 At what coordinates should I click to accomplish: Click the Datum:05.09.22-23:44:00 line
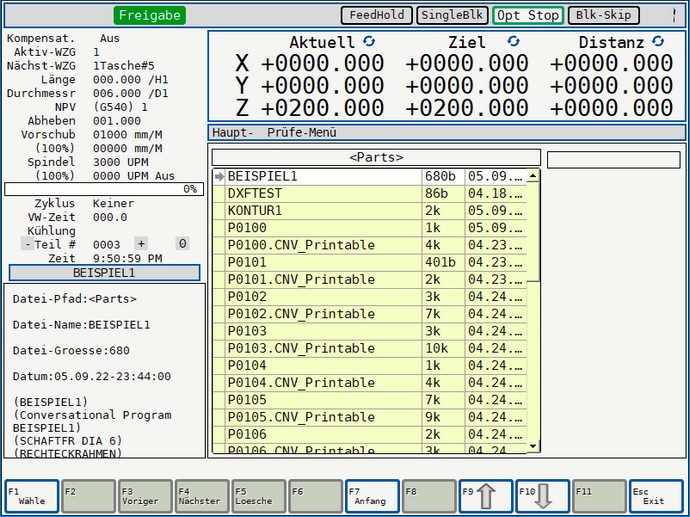[x=92, y=377]
